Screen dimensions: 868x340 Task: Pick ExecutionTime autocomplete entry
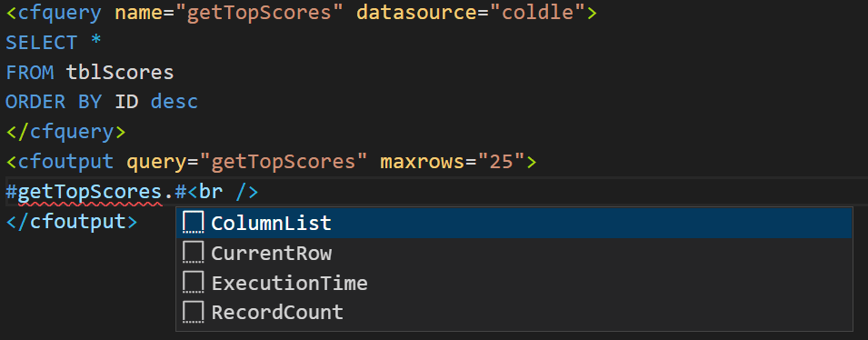(x=514, y=283)
